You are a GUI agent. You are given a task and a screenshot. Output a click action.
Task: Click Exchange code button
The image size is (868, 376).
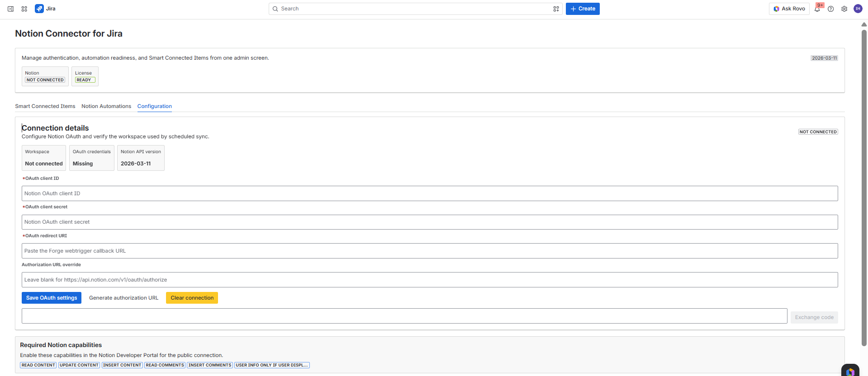(814, 317)
